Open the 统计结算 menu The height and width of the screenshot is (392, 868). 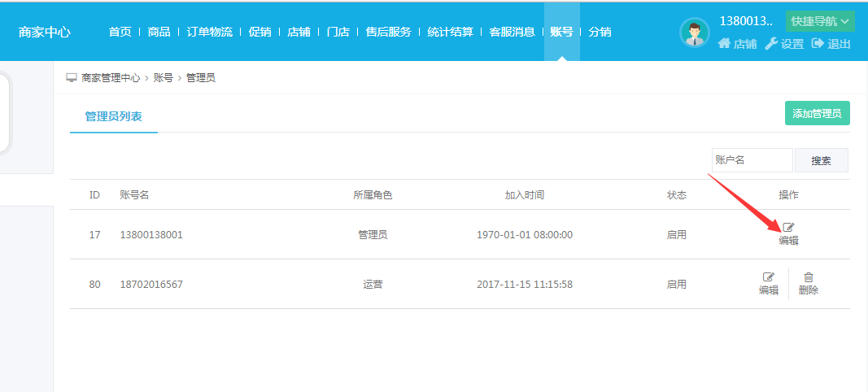[451, 32]
